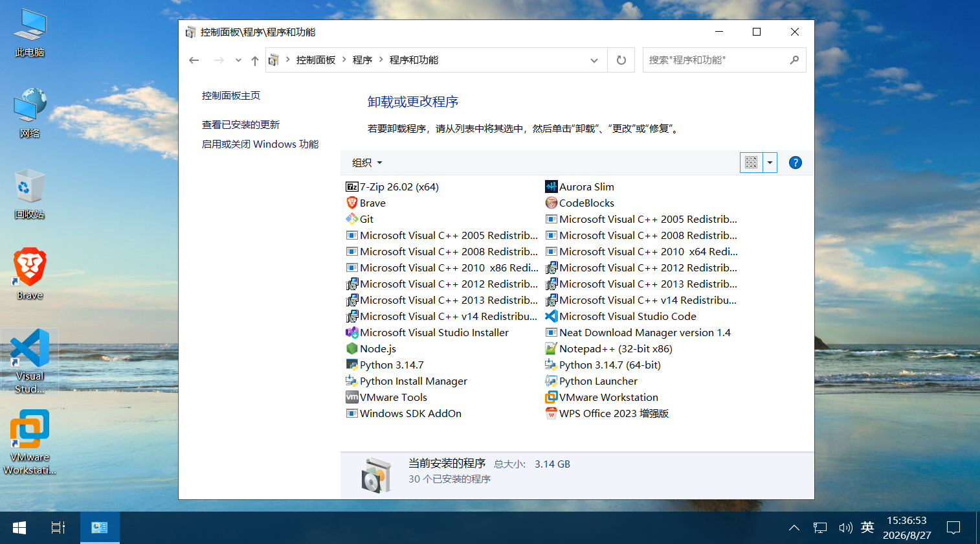
Task: Select the Git program entry
Action: click(360, 219)
